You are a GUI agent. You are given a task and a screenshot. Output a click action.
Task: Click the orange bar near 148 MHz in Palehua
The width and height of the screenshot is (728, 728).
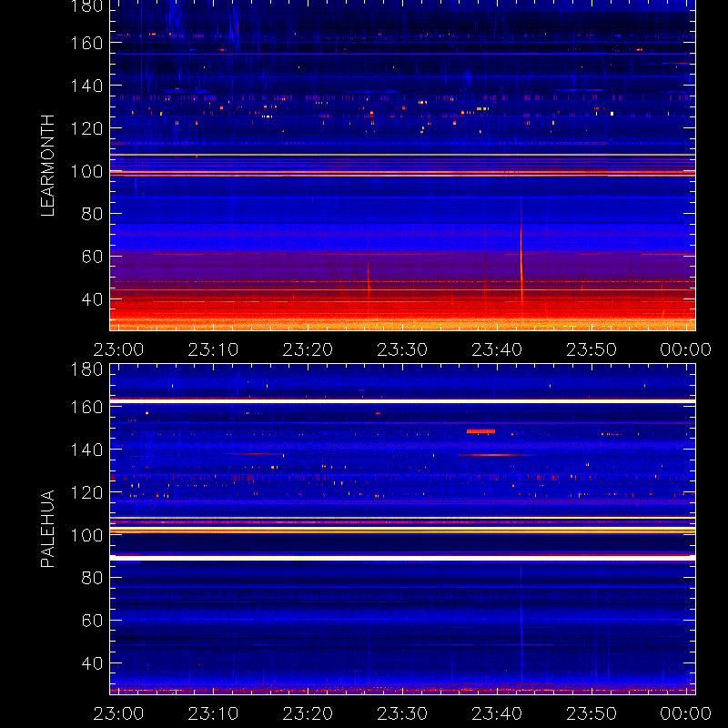point(481,431)
